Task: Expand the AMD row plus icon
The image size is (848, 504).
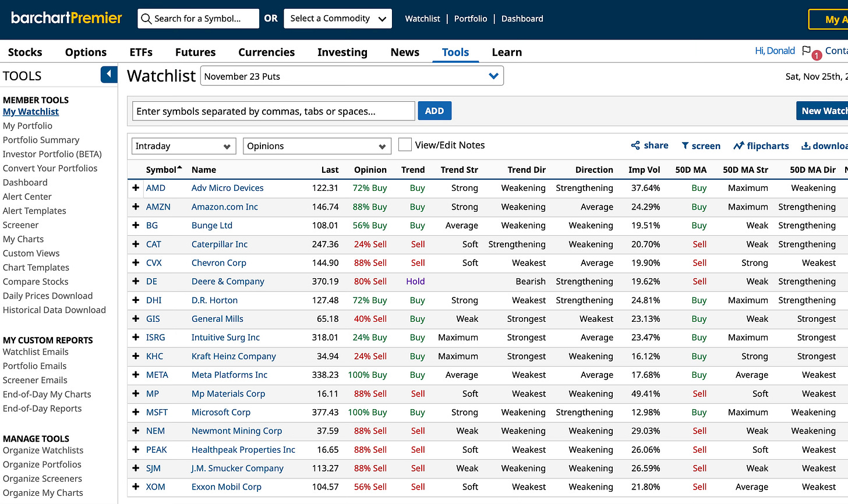Action: point(136,188)
